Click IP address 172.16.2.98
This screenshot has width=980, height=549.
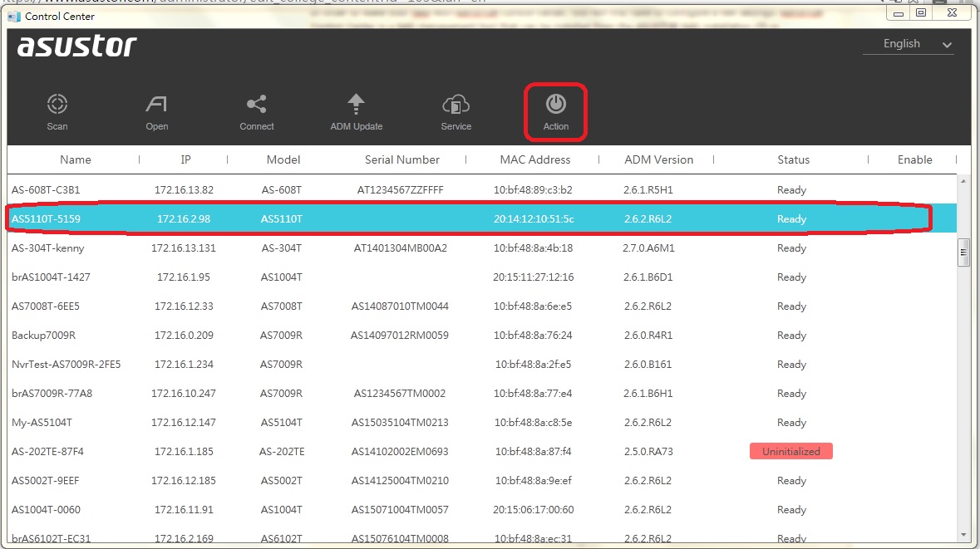coord(184,218)
